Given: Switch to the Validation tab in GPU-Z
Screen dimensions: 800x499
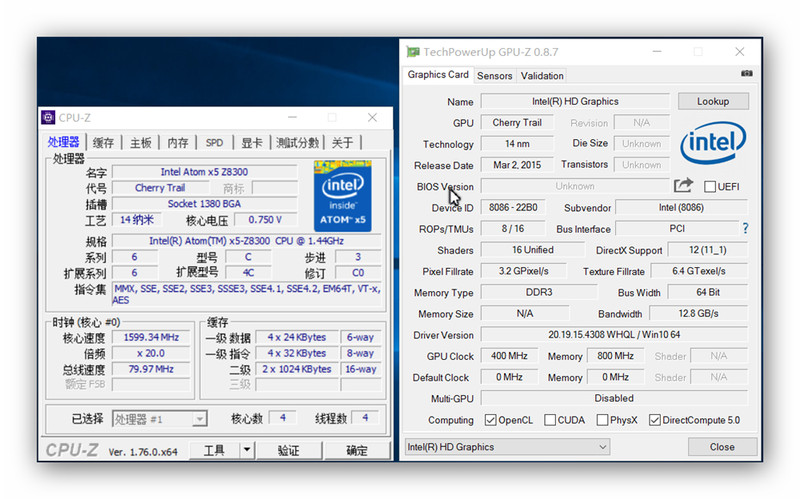Looking at the screenshot, I should 542,76.
